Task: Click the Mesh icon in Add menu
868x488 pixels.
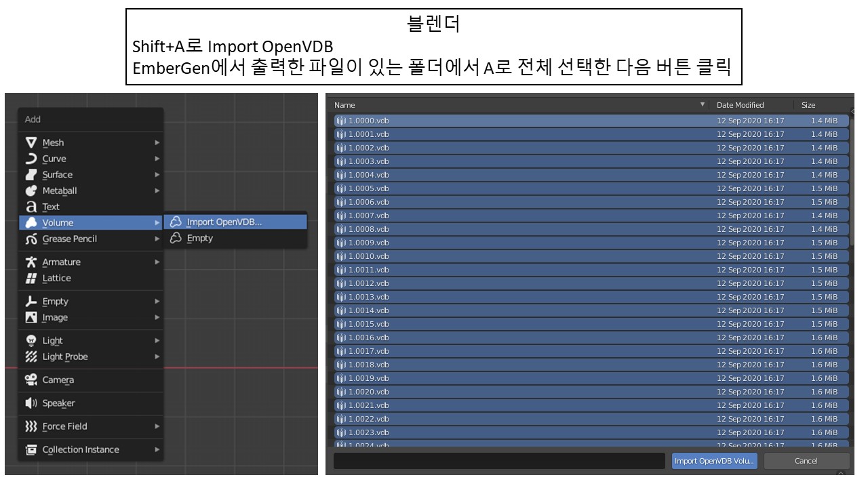Action: (31, 142)
